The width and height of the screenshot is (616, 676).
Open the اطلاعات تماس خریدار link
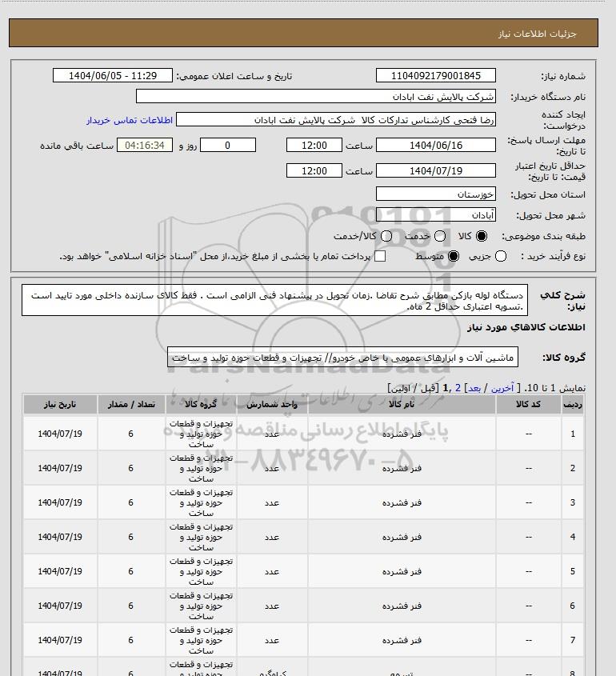[x=130, y=120]
